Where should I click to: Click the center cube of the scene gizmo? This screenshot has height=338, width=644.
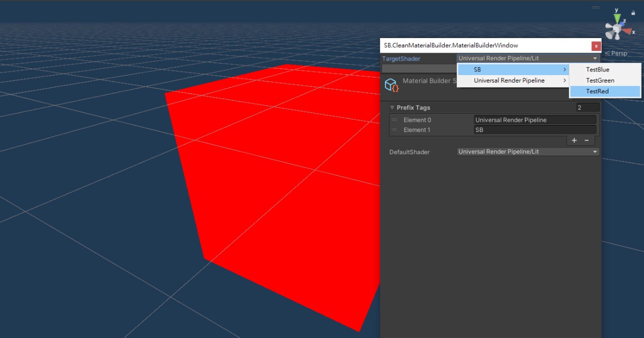(617, 28)
